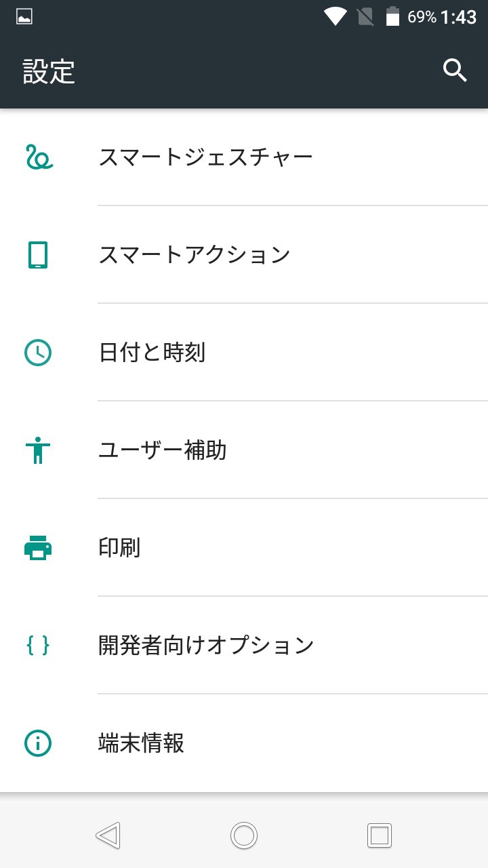Tap the accessibility person icon

click(x=38, y=450)
